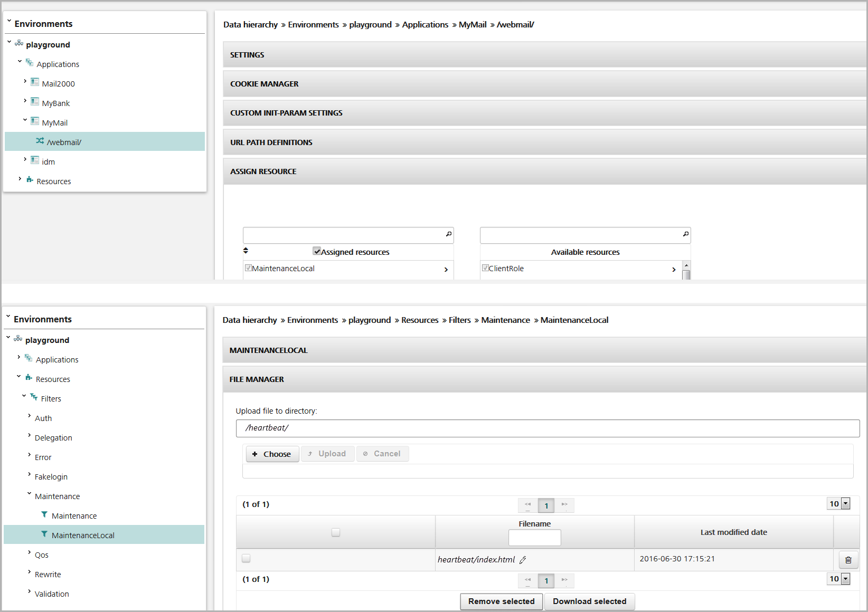Click the search icon in Assigned resources filter
This screenshot has width=868, height=612.
click(x=449, y=234)
